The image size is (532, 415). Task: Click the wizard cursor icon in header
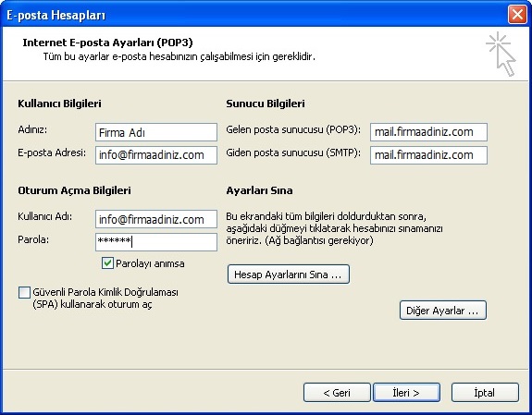[x=501, y=54]
